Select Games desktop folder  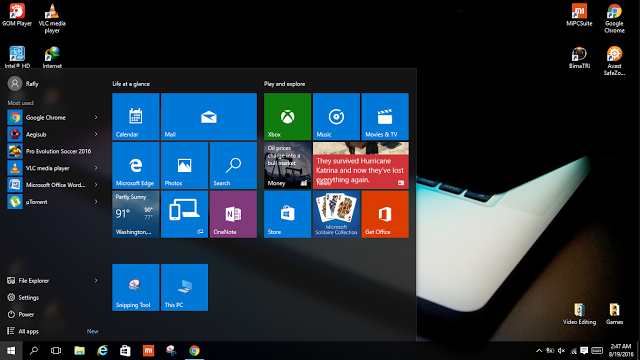pyautogui.click(x=614, y=314)
